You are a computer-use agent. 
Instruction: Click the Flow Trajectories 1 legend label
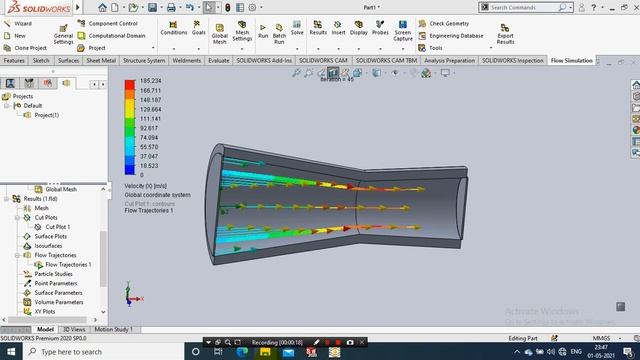coord(149,211)
